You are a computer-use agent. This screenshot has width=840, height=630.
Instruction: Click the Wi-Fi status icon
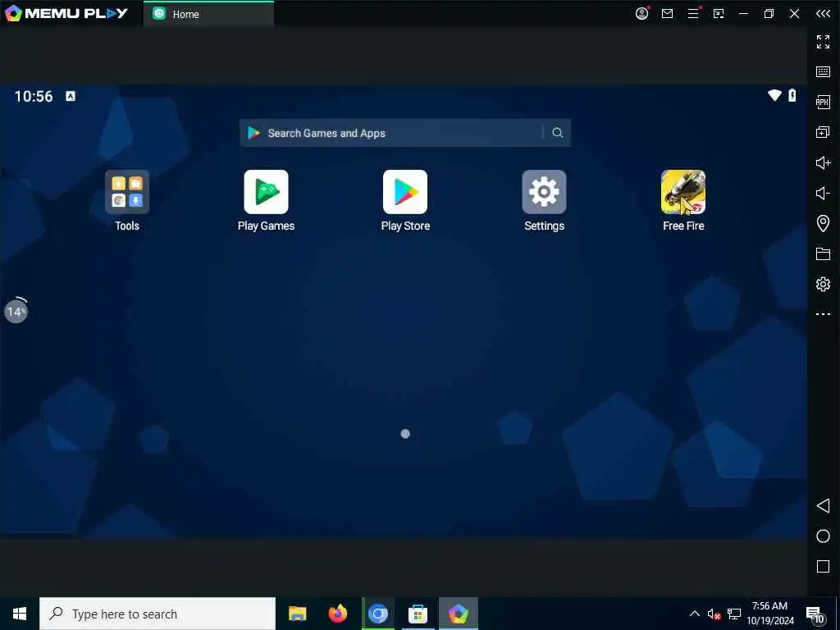[x=774, y=95]
